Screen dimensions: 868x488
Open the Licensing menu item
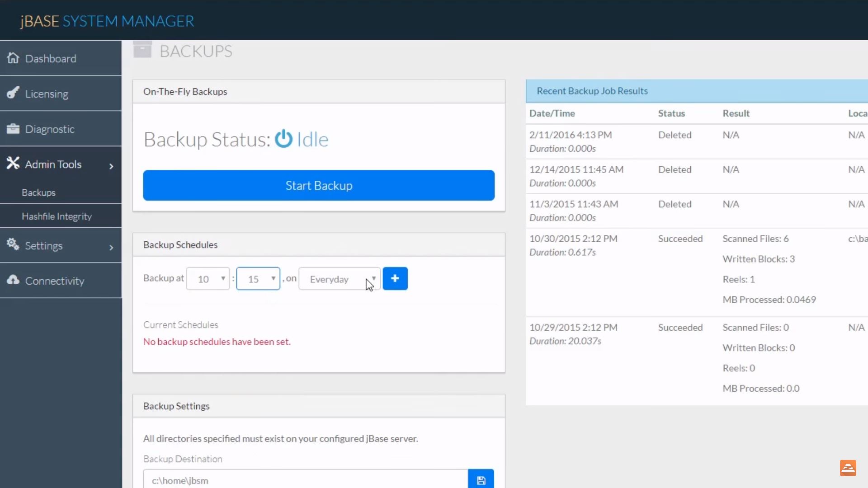point(61,94)
